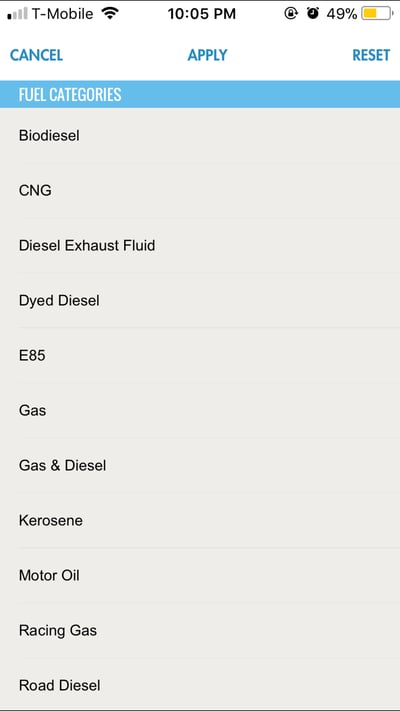Select the Biodiesel fuel category
This screenshot has width=400, height=711.
pos(200,136)
